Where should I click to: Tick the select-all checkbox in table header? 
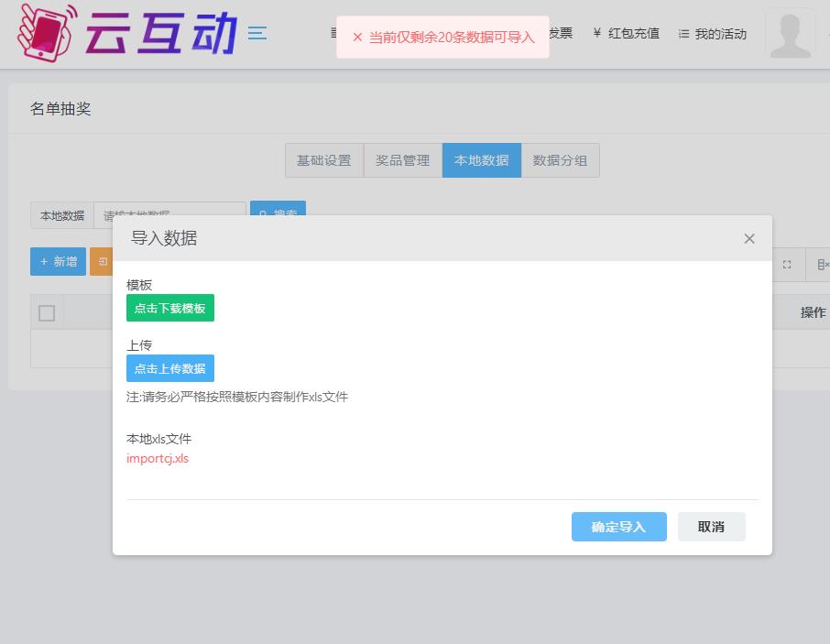click(x=47, y=313)
